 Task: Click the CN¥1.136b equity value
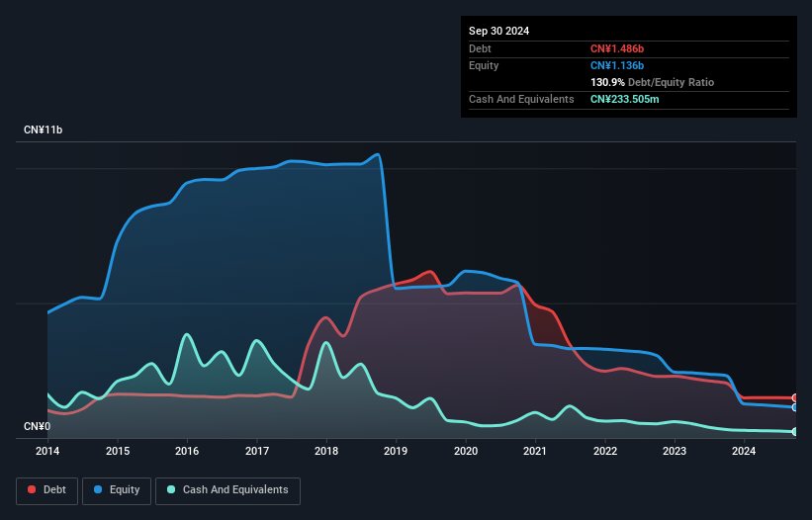point(617,65)
